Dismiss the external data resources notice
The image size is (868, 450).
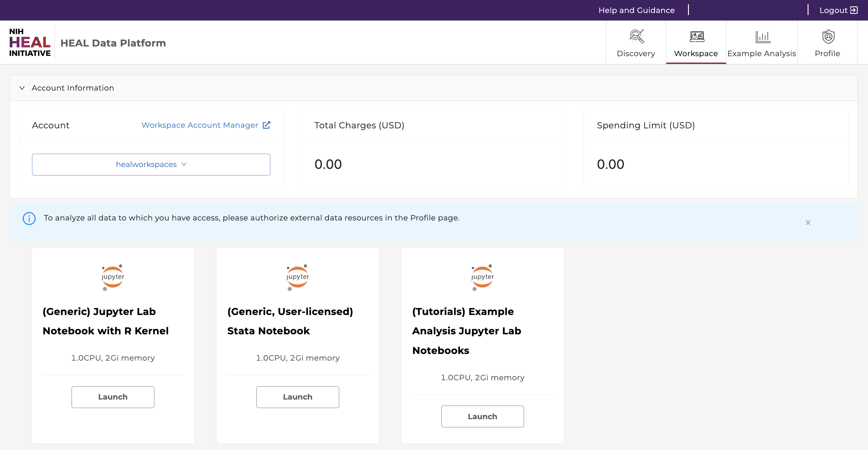(808, 223)
